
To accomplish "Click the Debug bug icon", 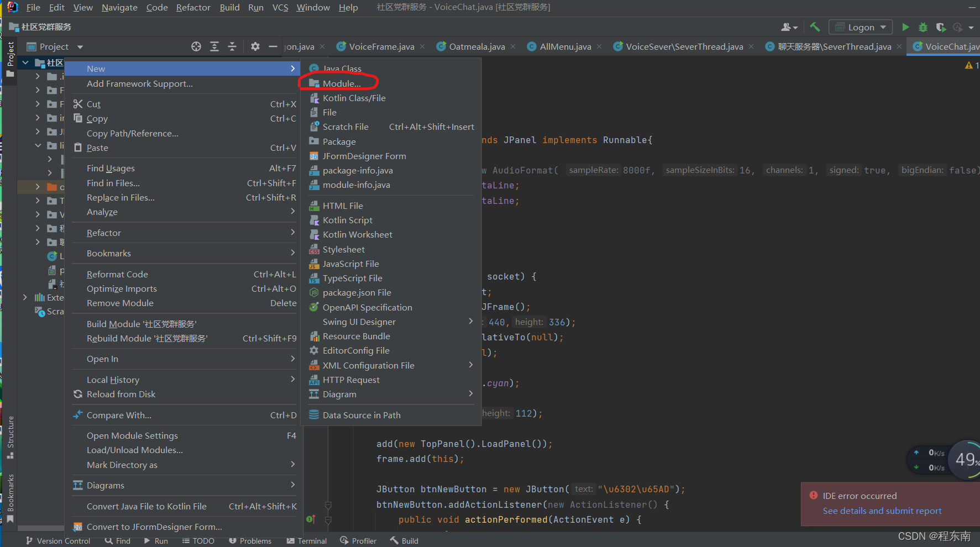I will pyautogui.click(x=923, y=27).
